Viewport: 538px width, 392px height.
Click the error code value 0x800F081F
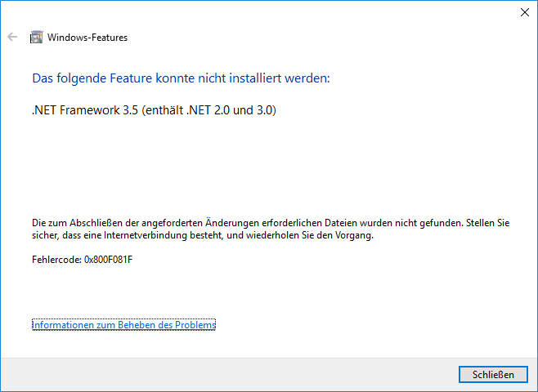(109, 259)
